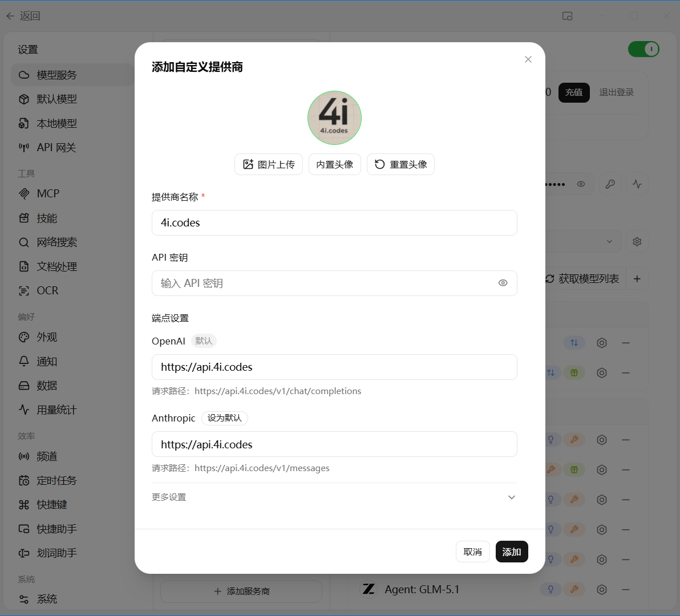
Task: Click the plus icon beside 获取模型列表
Action: [x=637, y=279]
